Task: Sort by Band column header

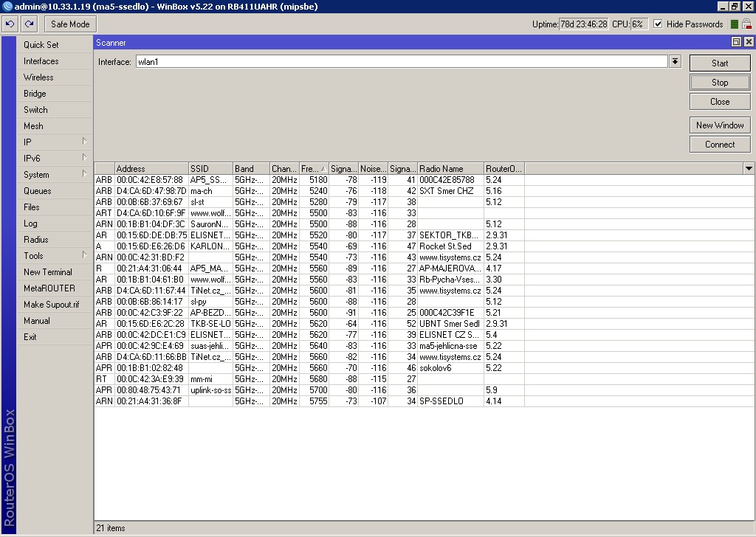Action: tap(251, 169)
